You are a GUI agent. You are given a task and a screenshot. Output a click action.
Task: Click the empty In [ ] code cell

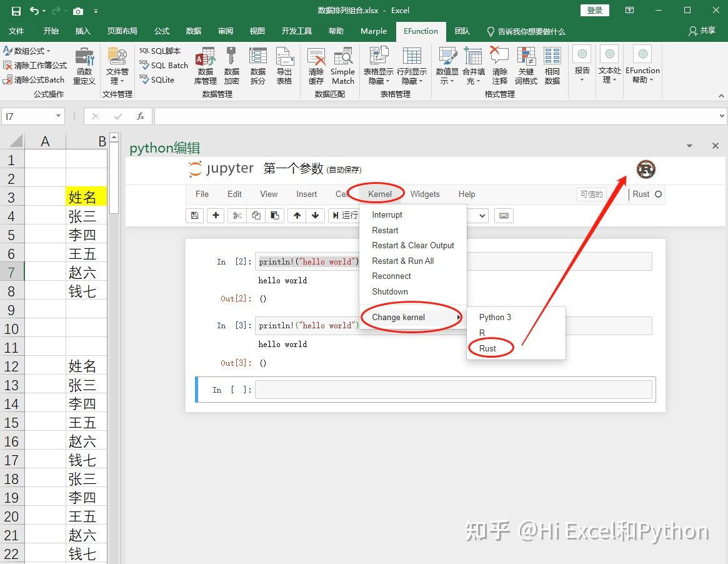[x=453, y=390]
